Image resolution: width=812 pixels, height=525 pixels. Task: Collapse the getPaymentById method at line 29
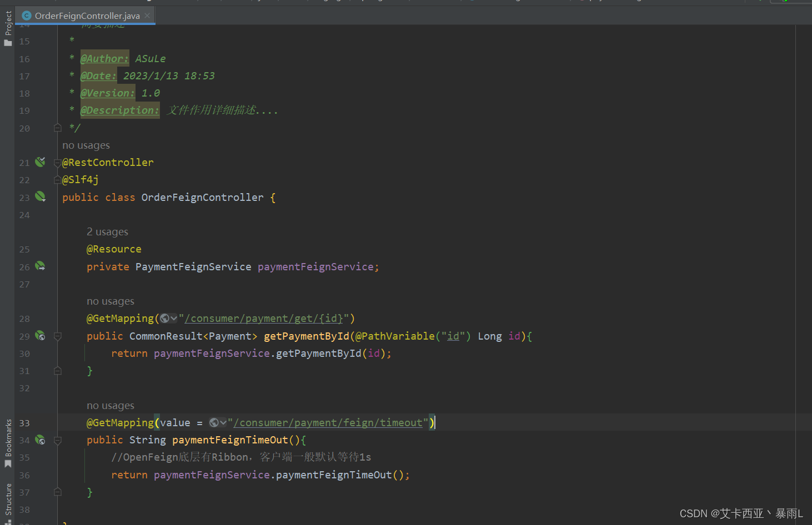click(x=58, y=336)
